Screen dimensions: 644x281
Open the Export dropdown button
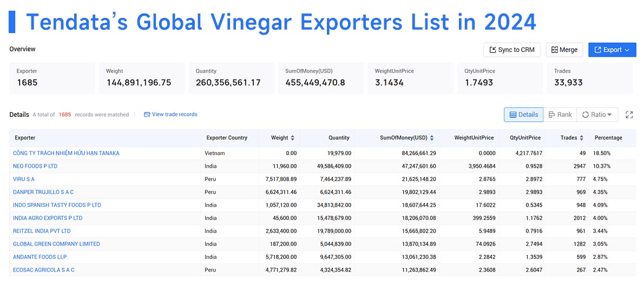612,50
